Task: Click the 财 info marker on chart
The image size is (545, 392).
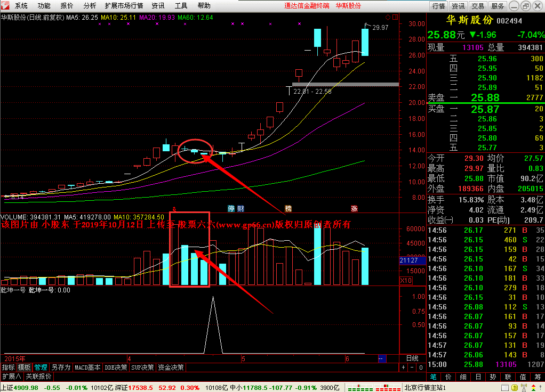Action: tap(240, 208)
